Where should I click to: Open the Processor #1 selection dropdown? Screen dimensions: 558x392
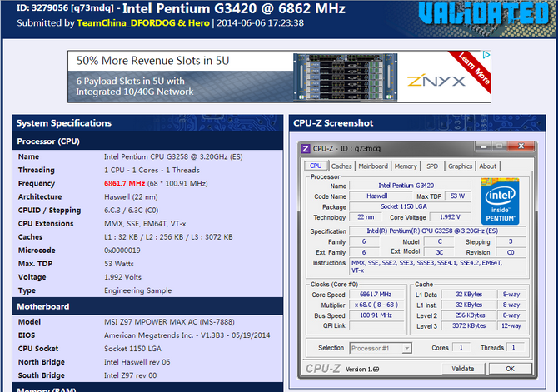pos(381,347)
